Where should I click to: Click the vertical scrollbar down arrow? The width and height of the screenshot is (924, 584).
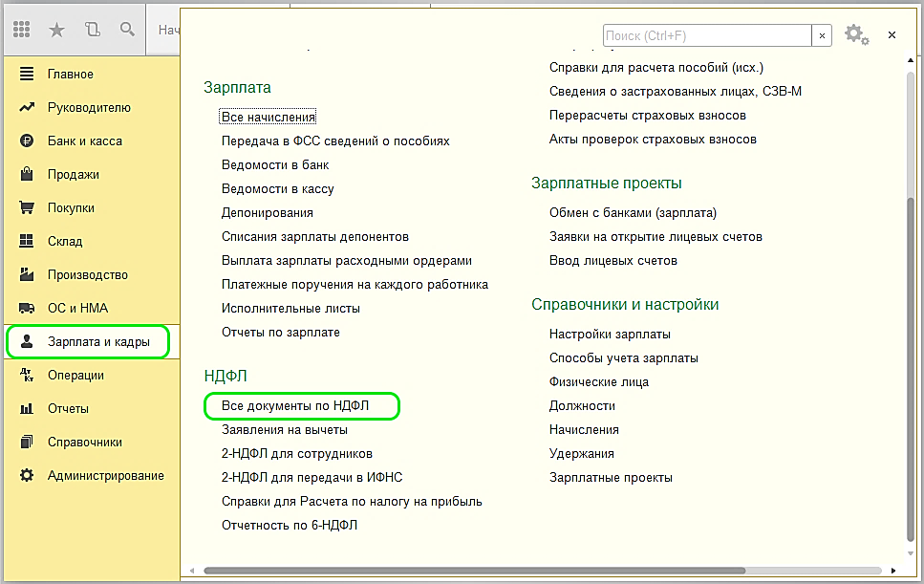click(911, 553)
